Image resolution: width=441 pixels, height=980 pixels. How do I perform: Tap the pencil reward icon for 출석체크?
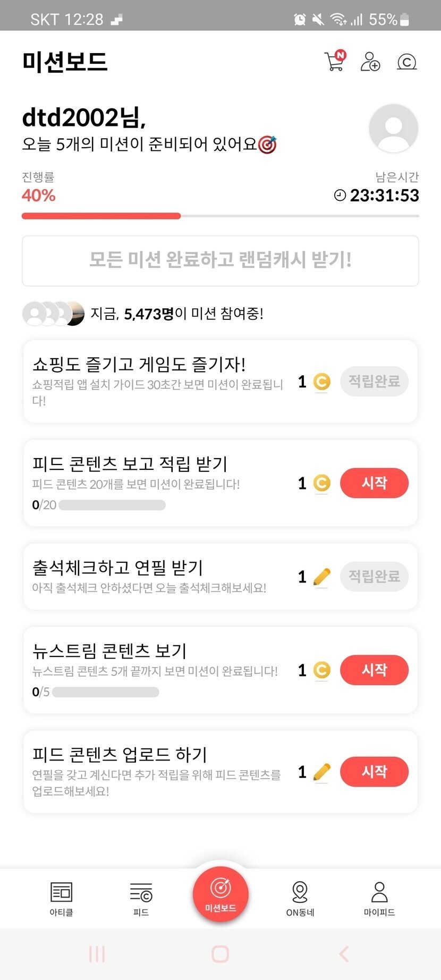[321, 577]
